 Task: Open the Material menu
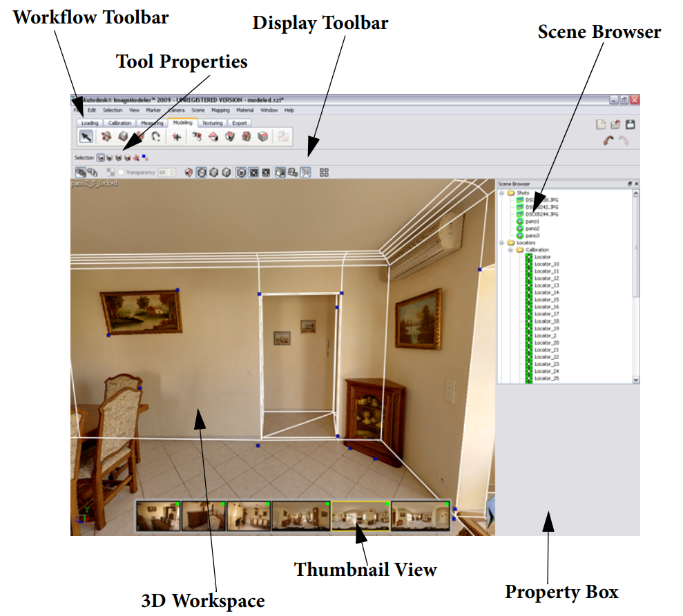point(244,110)
